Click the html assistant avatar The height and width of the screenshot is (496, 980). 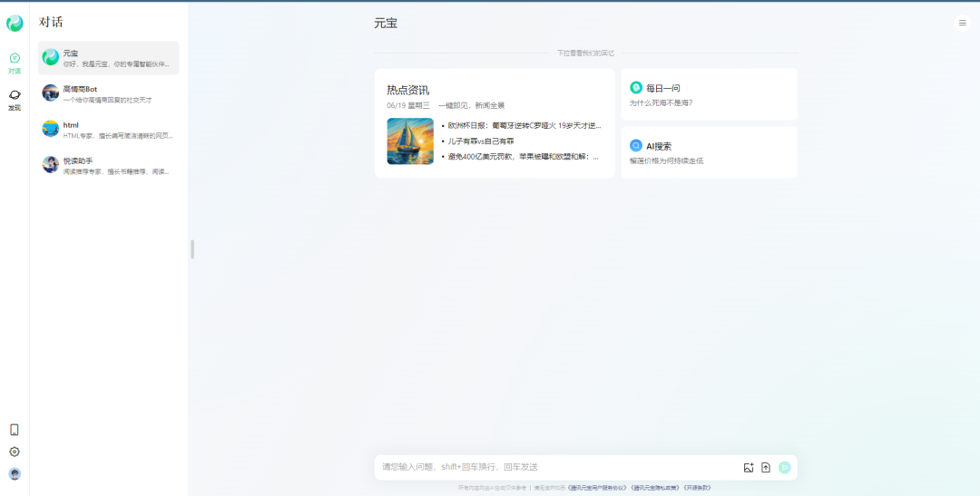51,129
